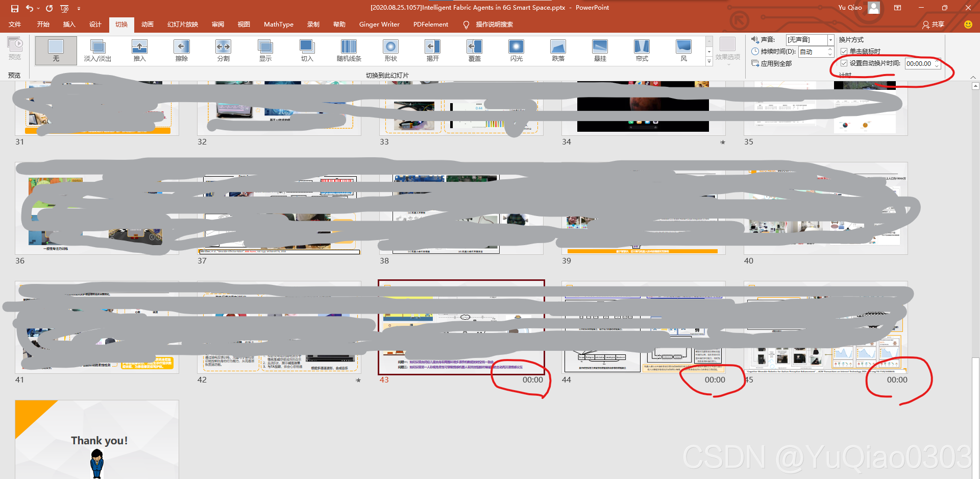Screen dimensions: 980x479
Task: Apply the 擦除 wipe transition
Action: [181, 51]
